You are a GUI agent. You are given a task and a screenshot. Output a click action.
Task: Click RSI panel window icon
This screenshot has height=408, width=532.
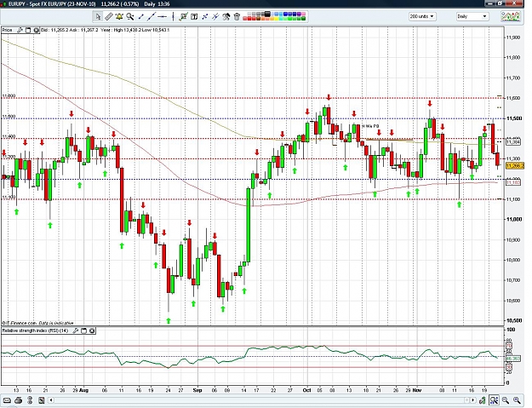point(83,330)
